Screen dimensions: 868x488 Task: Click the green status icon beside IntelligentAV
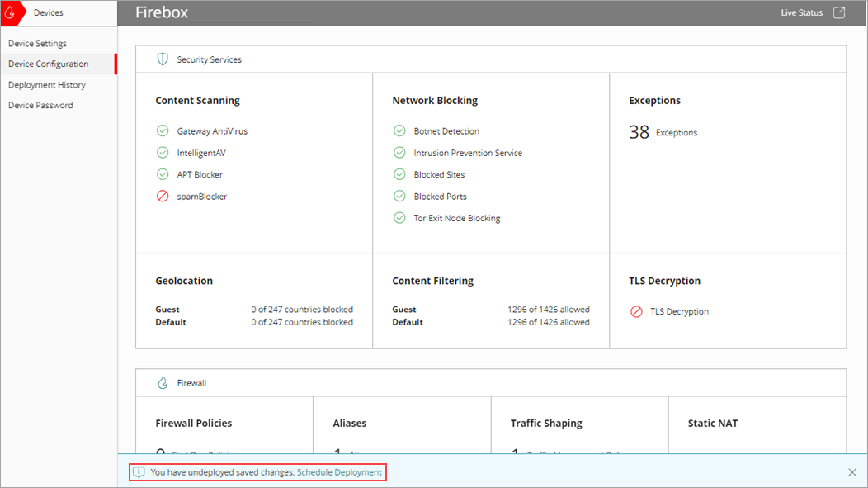click(x=163, y=152)
